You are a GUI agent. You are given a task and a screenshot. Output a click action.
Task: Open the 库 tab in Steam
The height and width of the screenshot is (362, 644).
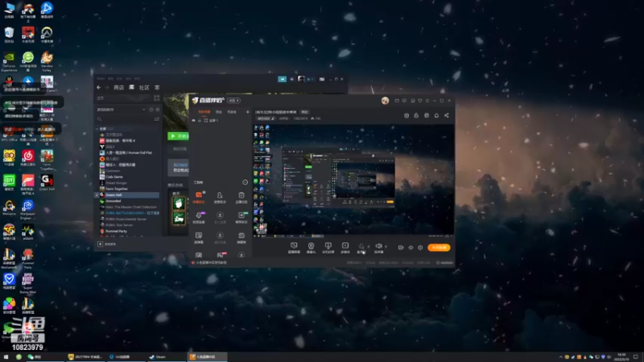(x=131, y=88)
